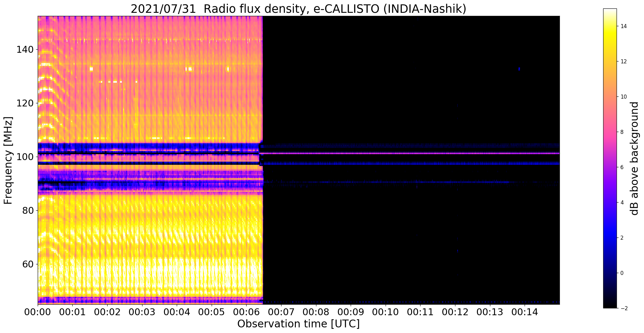The image size is (644, 333).
Task: Click the 00:01 time tick label
Action: pos(73,312)
